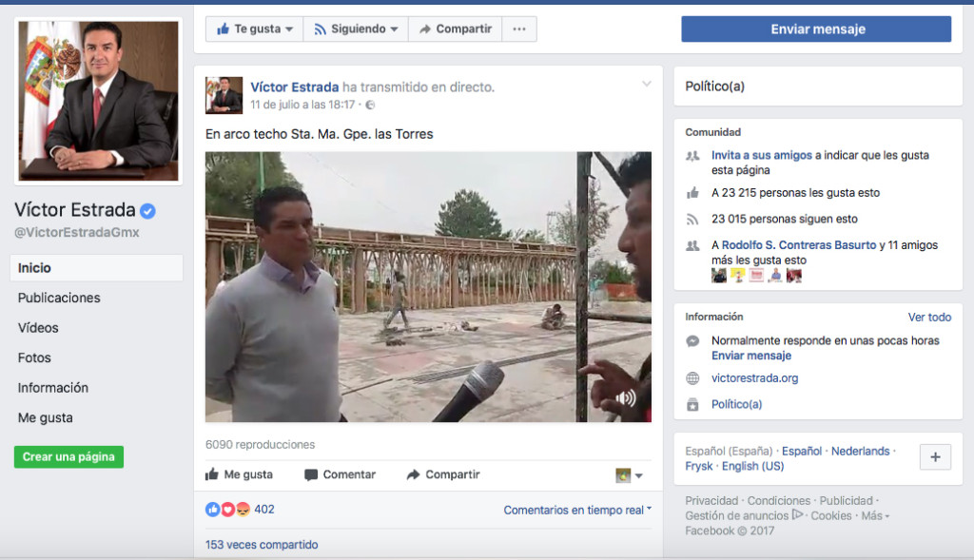Screen dimensions: 974x560
Task: Click the plus button to add a language
Action: 934,457
